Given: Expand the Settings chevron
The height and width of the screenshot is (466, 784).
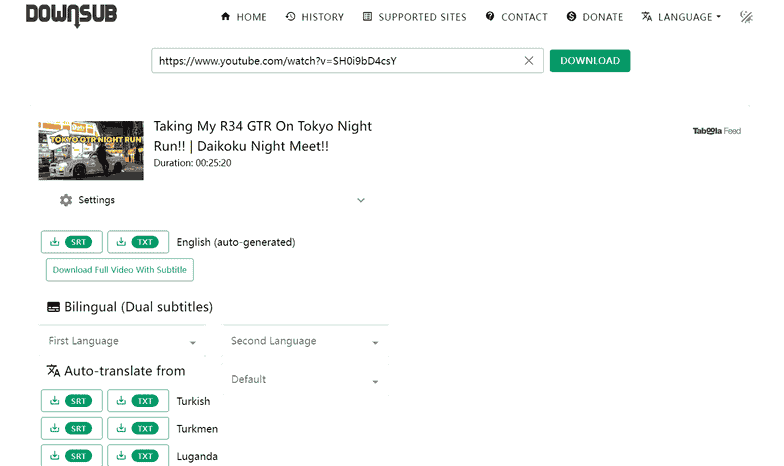Looking at the screenshot, I should coord(361,200).
